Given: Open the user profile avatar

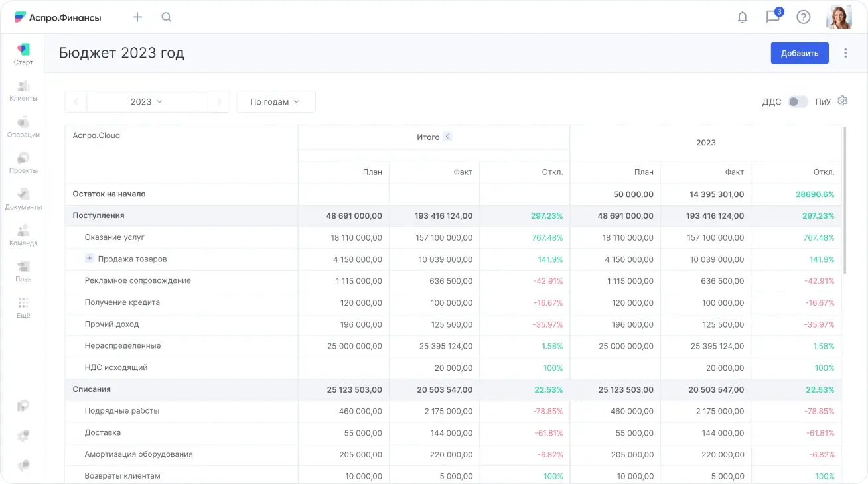Looking at the screenshot, I should (x=839, y=17).
